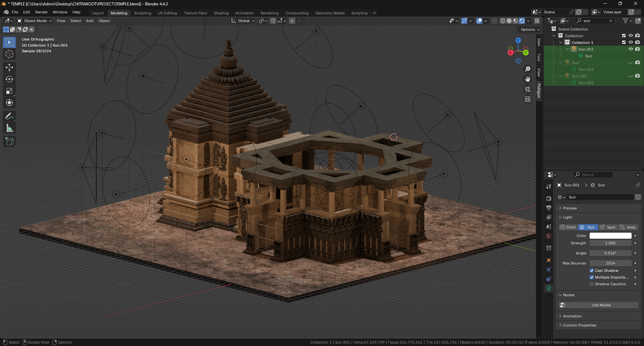Click the Add Cube tool
Viewport: 644px width, 346px height.
click(x=9, y=141)
